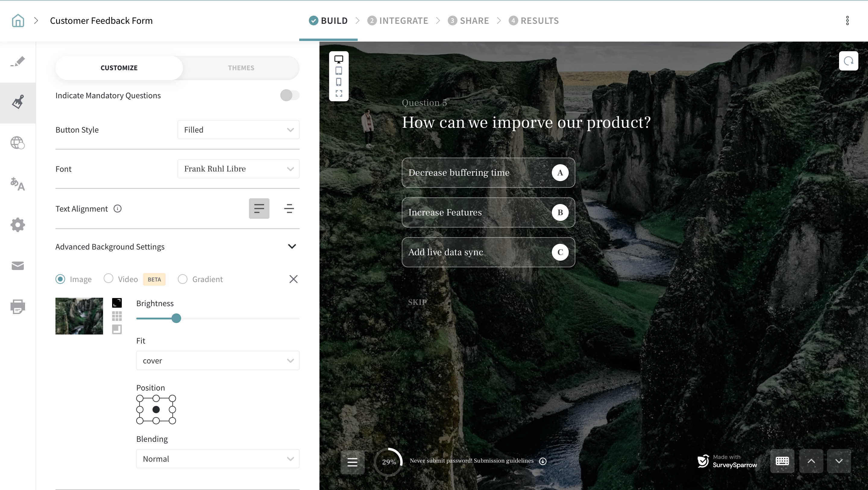Switch to the THEMES tab
Viewport: 868px width, 490px height.
tap(241, 68)
